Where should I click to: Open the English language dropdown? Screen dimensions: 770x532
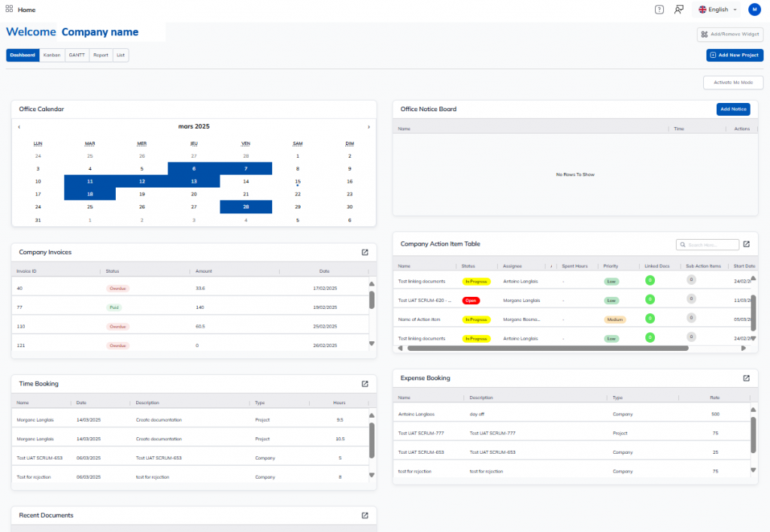click(717, 10)
